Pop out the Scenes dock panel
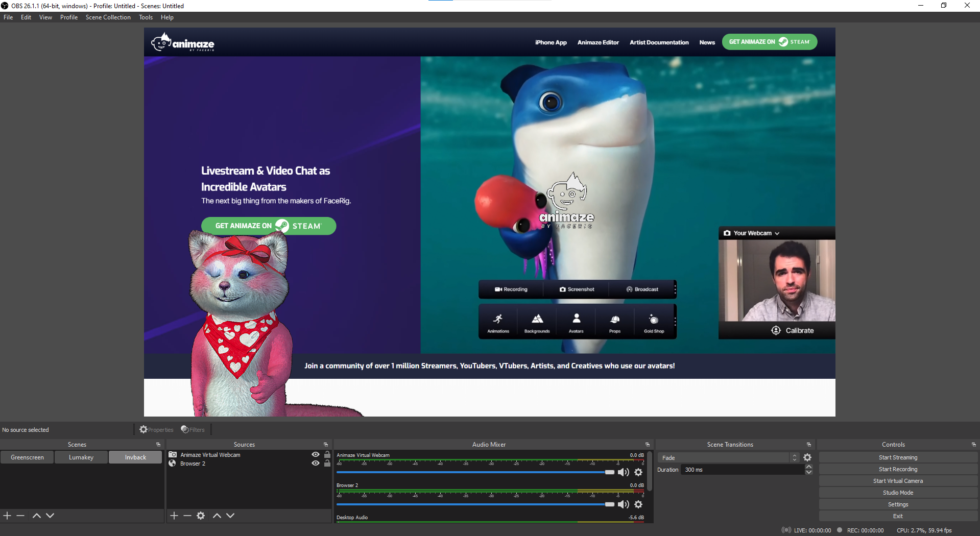Image resolution: width=980 pixels, height=536 pixels. click(x=158, y=445)
